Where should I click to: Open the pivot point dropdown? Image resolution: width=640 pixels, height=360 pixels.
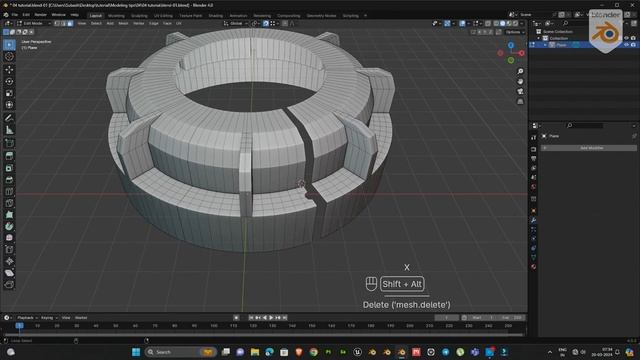[255, 24]
